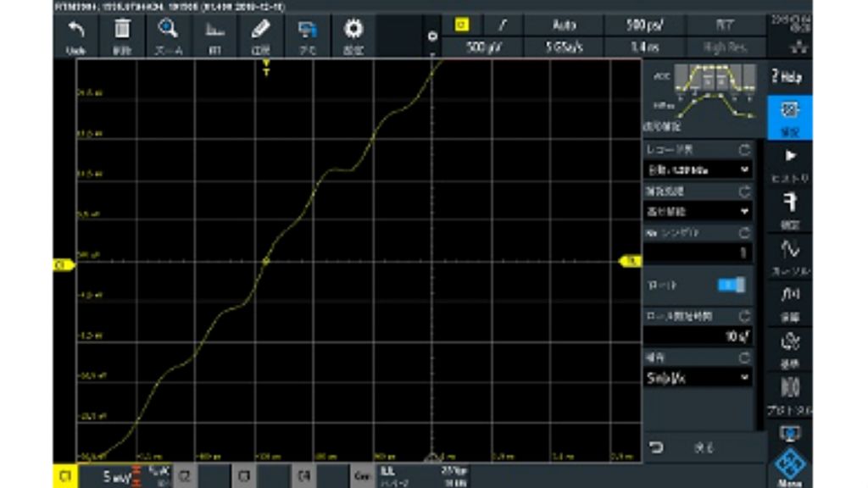Toggle channel C3 on
This screenshot has width=868, height=488.
[x=243, y=477]
